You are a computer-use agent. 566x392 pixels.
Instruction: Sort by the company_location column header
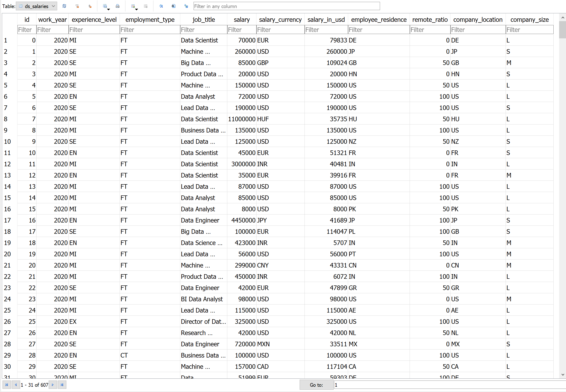(478, 20)
